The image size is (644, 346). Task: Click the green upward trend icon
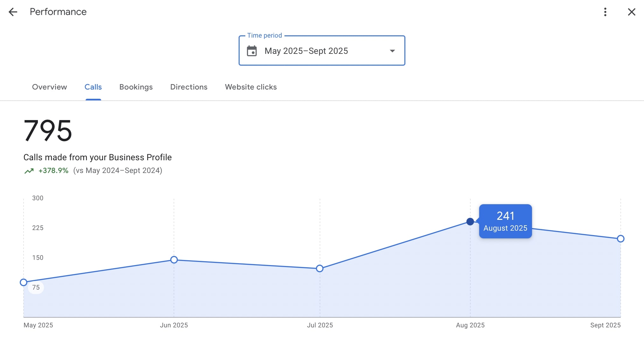point(29,171)
